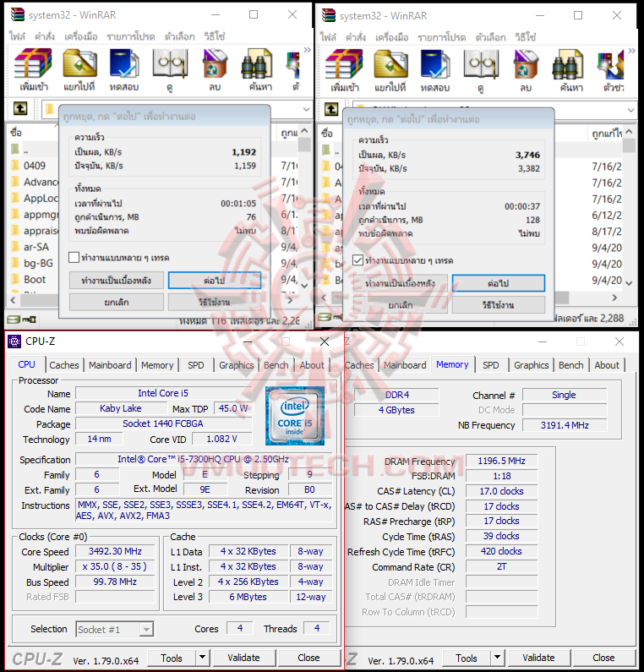The width and height of the screenshot is (644, 672).
Task: Open address path dropdown in left WinRAR
Action: 306,109
